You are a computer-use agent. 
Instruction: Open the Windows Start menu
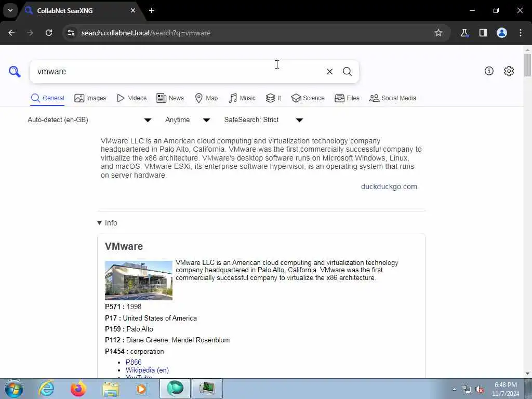(x=14, y=389)
